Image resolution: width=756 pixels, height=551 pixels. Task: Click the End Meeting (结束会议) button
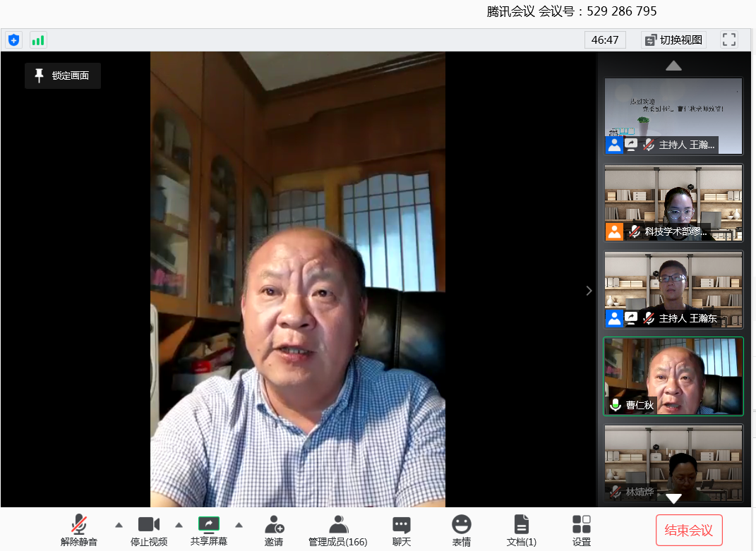pos(689,531)
